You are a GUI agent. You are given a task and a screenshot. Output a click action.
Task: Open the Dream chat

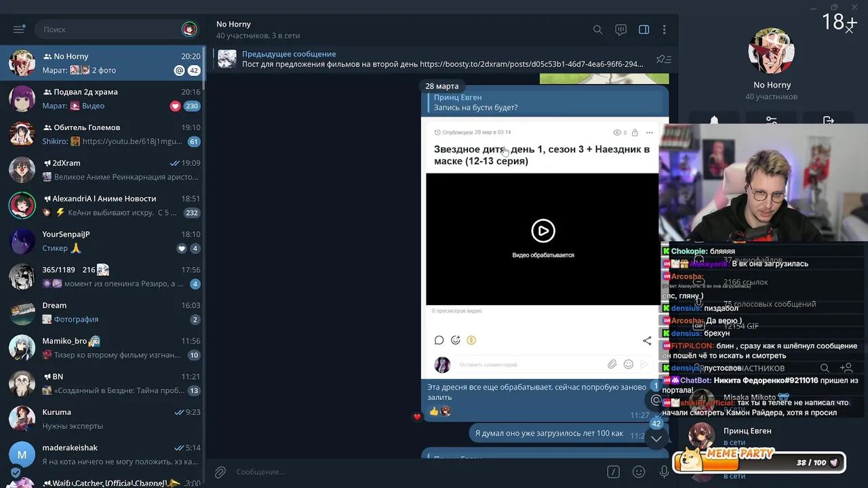click(102, 312)
